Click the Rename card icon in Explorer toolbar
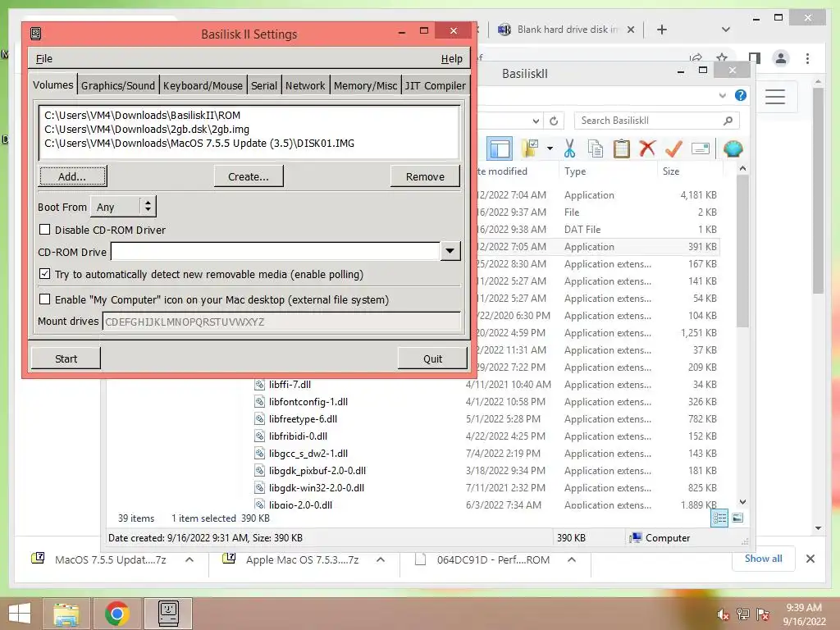 (701, 148)
